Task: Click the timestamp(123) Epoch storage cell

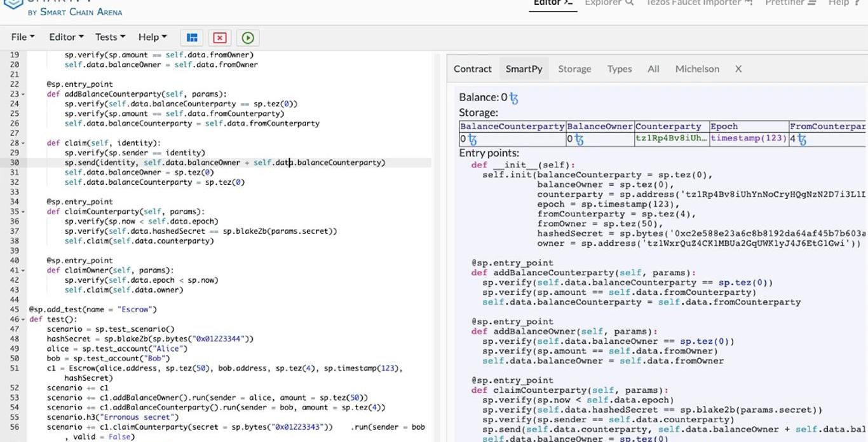Action: click(x=748, y=139)
